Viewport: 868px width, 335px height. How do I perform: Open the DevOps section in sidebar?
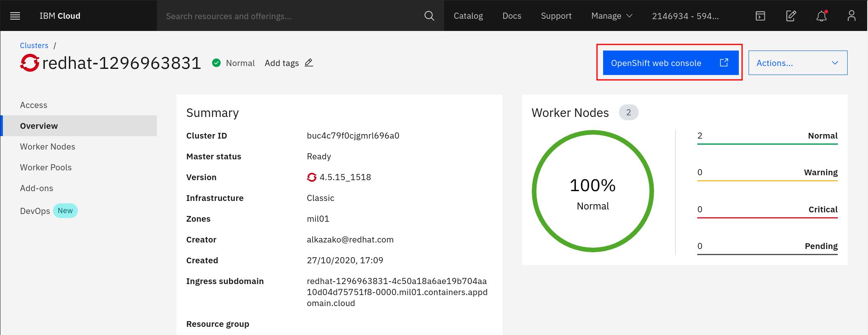[35, 211]
